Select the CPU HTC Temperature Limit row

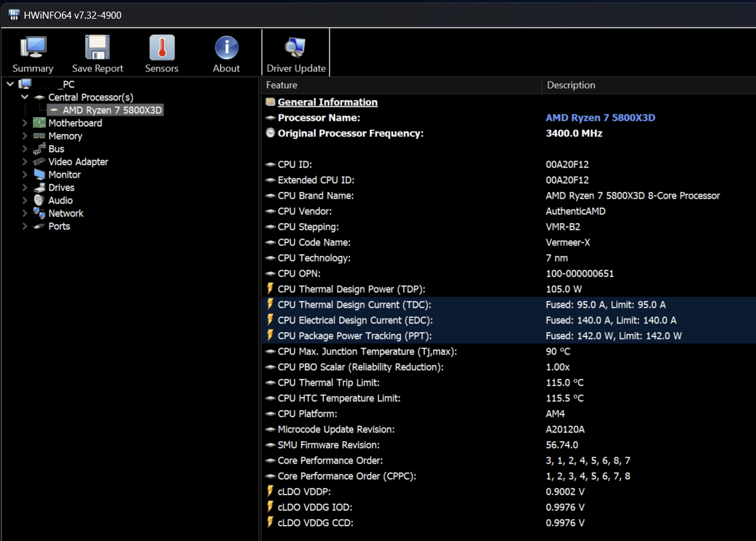[509, 398]
